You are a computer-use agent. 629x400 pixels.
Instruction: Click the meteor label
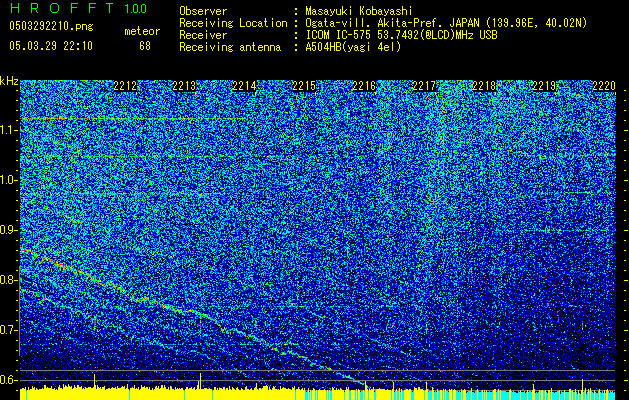pyautogui.click(x=142, y=31)
